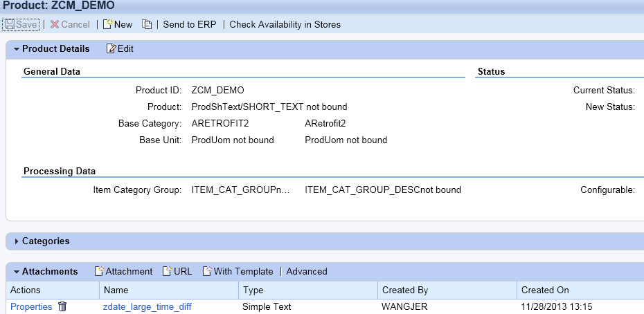Open Advanced attachment options
The height and width of the screenshot is (314, 644).
pos(307,271)
